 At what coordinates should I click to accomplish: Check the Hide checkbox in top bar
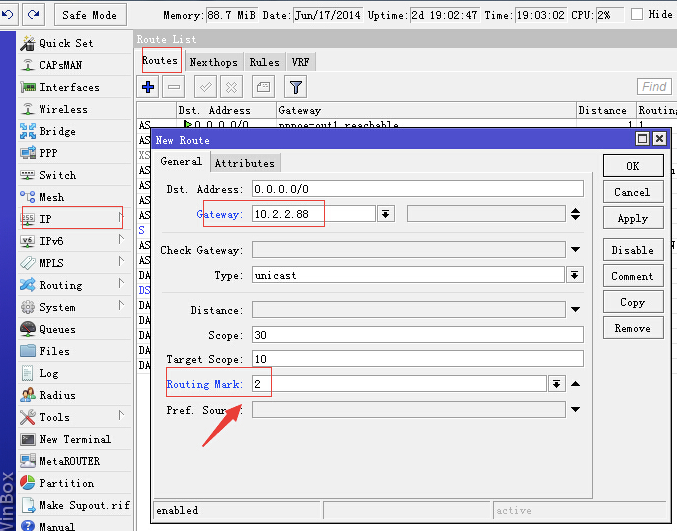click(x=637, y=14)
